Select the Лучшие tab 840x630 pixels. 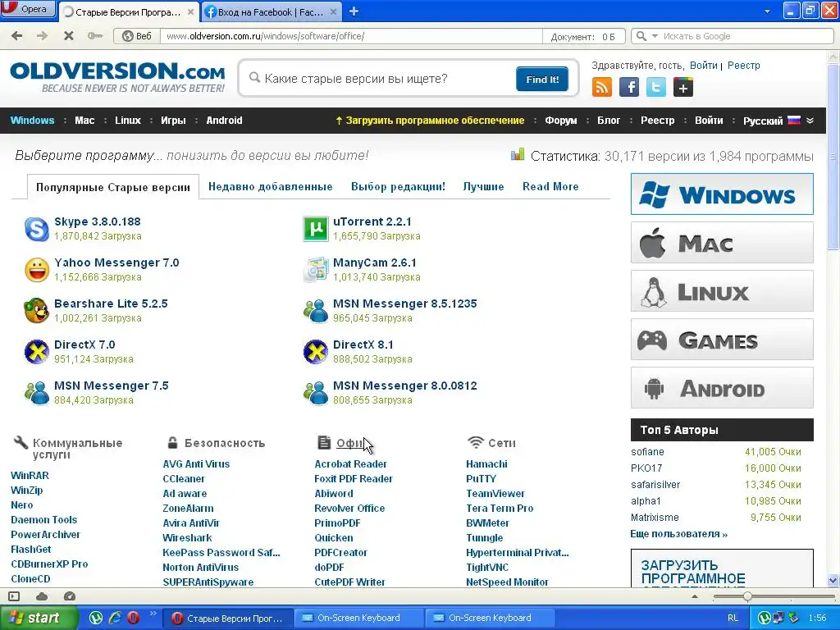483,186
